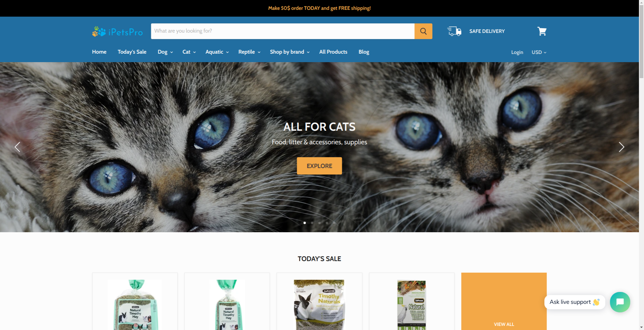Open the Timothy Naturals product thumbnail
Screen dimensions: 644x330
319,305
